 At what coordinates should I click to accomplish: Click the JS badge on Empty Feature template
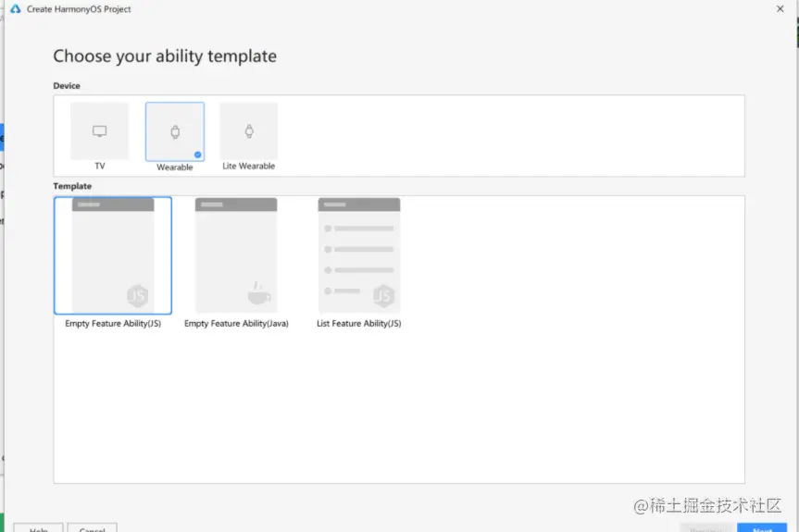(x=138, y=296)
